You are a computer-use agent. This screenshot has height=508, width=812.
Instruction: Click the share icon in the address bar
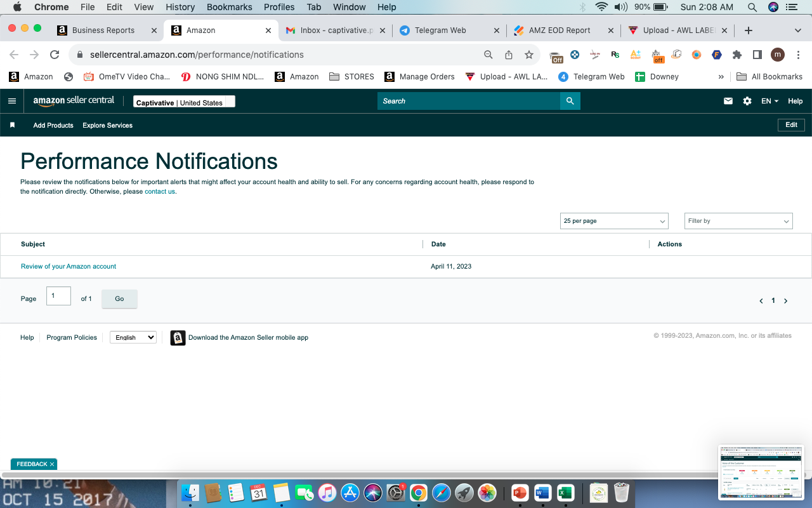coord(509,55)
